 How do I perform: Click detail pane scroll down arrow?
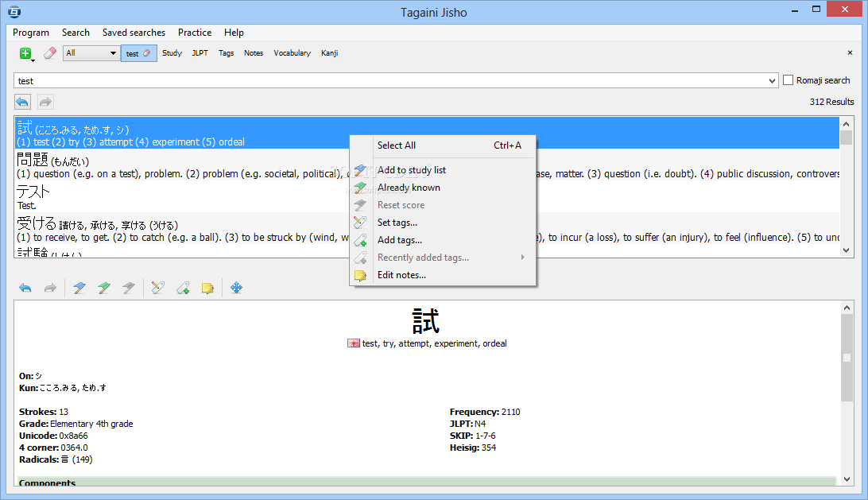pos(847,479)
